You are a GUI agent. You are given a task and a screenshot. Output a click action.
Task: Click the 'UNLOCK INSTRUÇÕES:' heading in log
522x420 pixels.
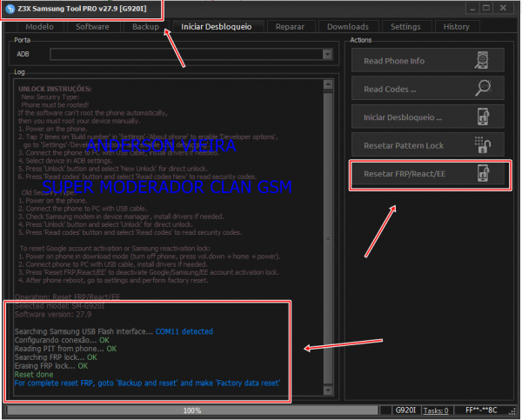[x=55, y=89]
